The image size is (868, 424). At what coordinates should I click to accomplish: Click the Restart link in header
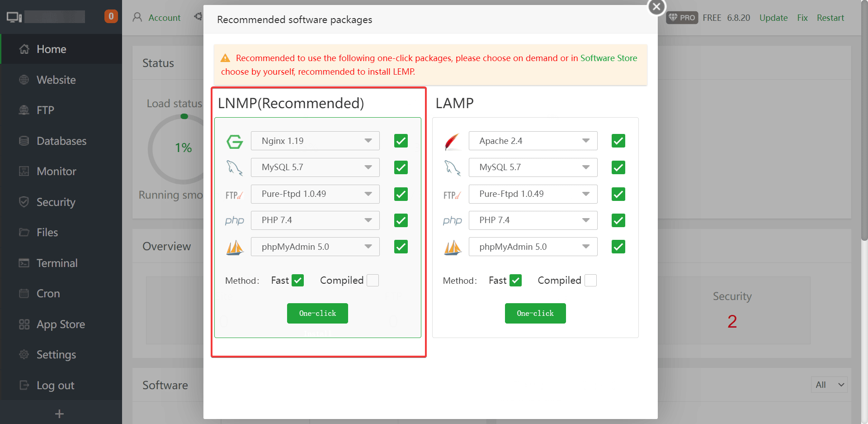[x=830, y=18]
